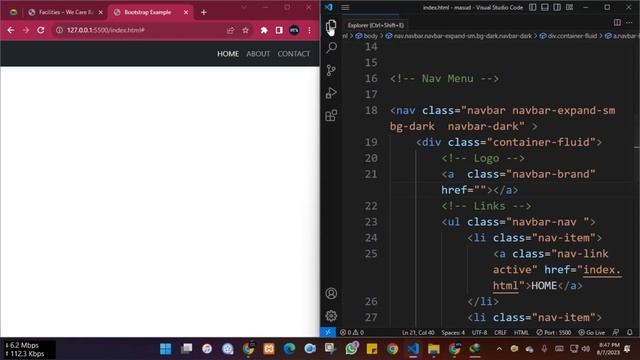Open a new Chrome tab
Screen dimensions: 640x360
tap(204, 12)
